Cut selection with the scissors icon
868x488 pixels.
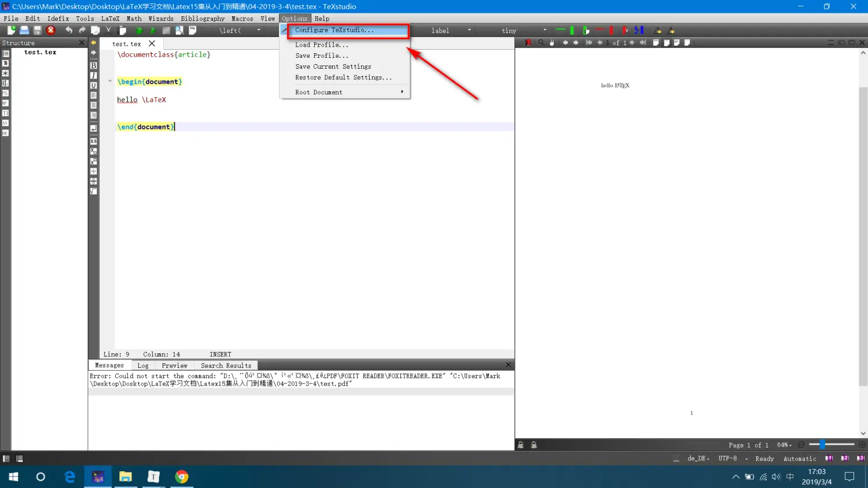pyautogui.click(x=109, y=30)
